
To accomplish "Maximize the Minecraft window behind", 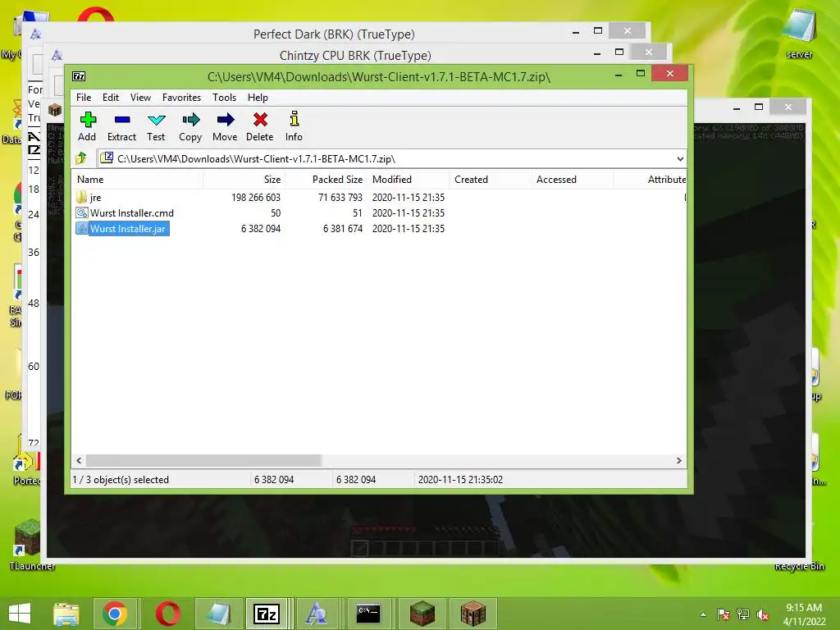I will pos(759,107).
